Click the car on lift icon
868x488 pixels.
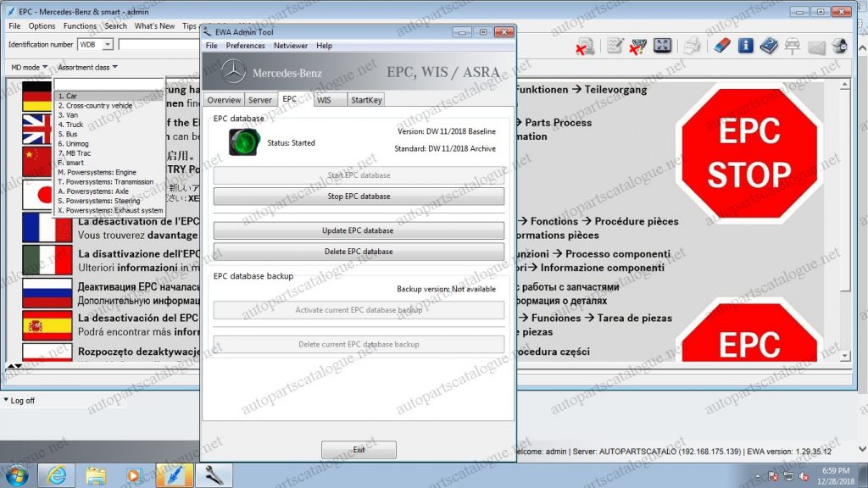(x=793, y=46)
